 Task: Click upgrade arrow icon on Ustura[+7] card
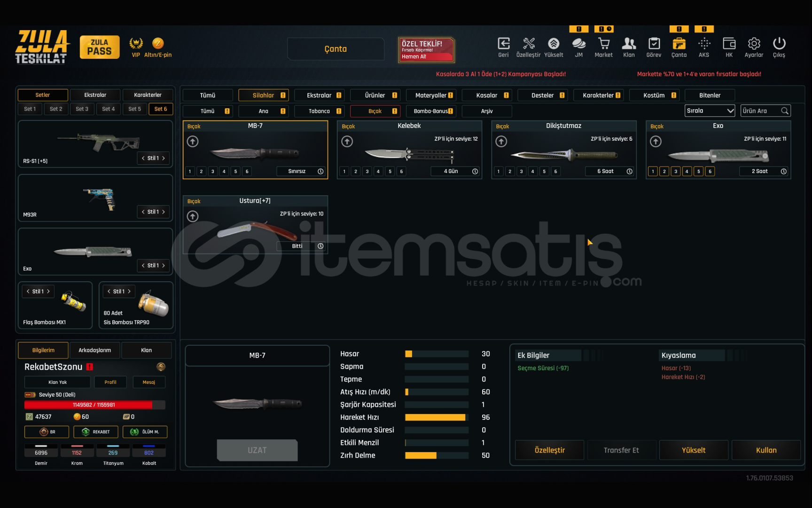pyautogui.click(x=193, y=216)
